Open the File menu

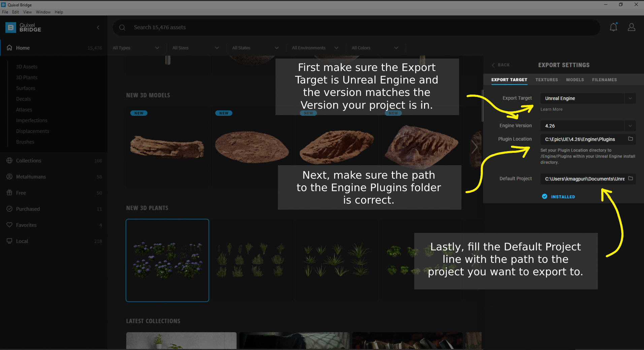tap(5, 12)
